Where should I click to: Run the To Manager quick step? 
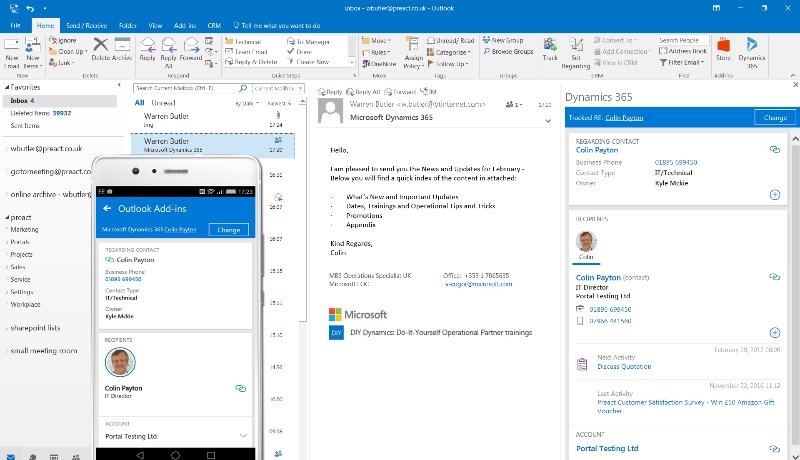click(309, 42)
